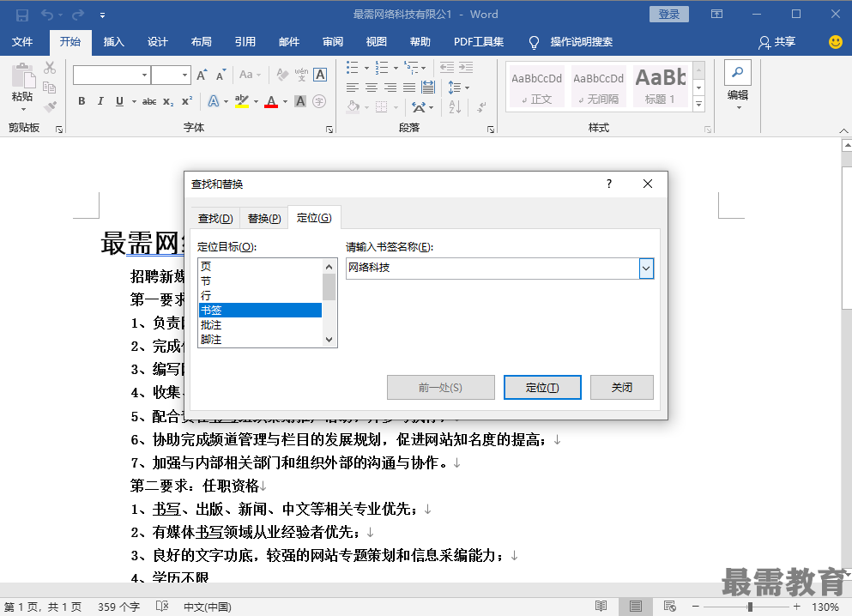852x616 pixels.
Task: Click the Save icon in title bar
Action: [x=21, y=15]
